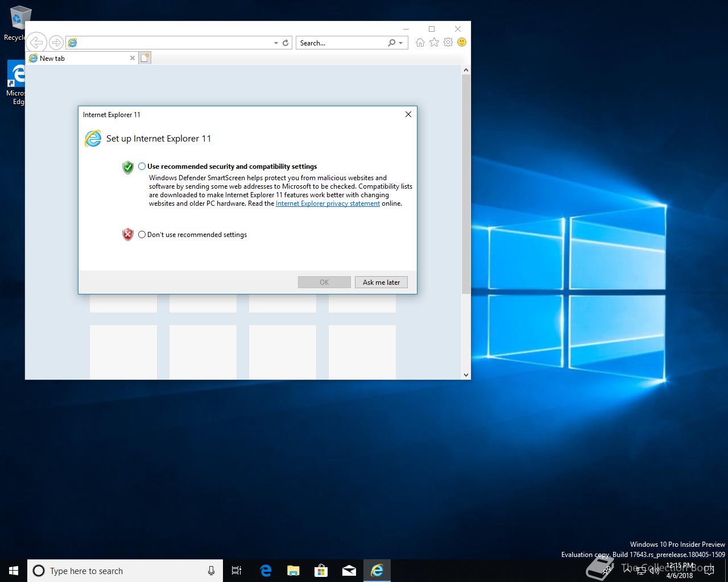Click the network tray icon
The image size is (728, 582).
pyautogui.click(x=640, y=571)
